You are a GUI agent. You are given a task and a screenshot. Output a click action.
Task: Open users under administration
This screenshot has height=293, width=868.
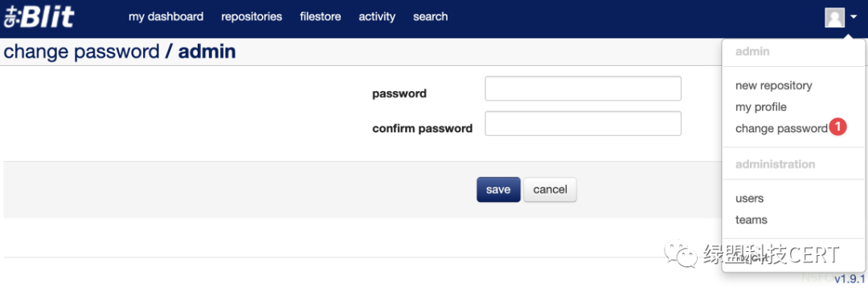[749, 198]
